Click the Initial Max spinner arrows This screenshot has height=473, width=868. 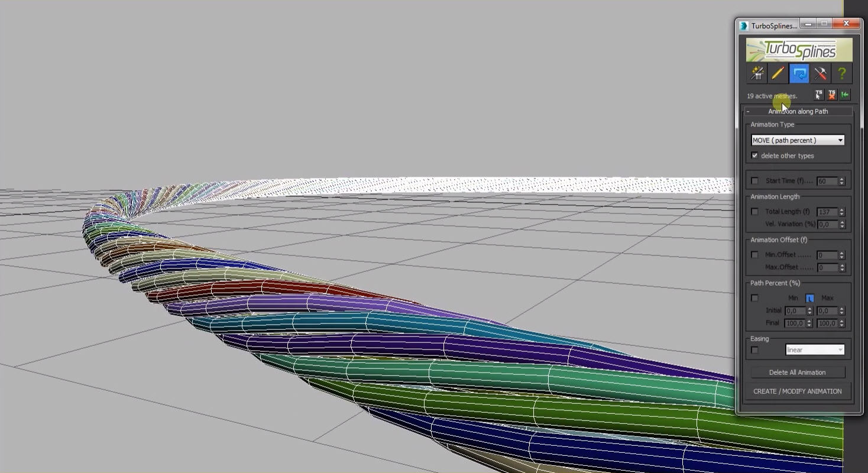click(x=842, y=310)
